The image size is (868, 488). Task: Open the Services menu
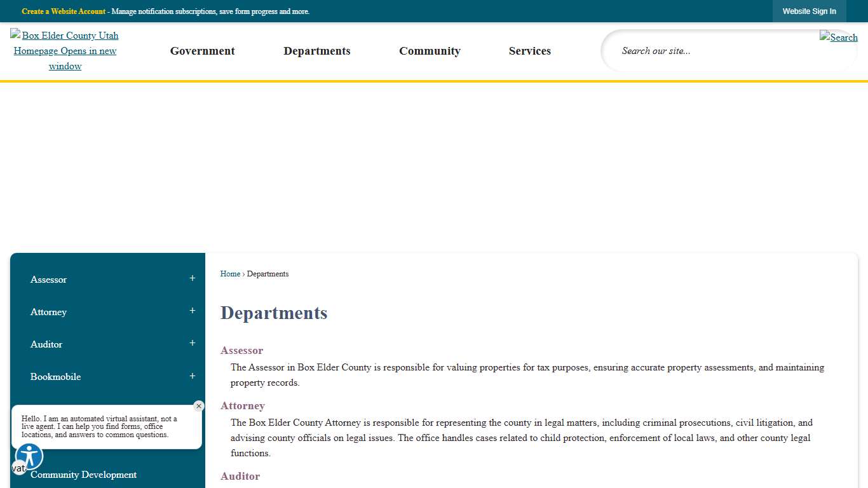pyautogui.click(x=529, y=51)
